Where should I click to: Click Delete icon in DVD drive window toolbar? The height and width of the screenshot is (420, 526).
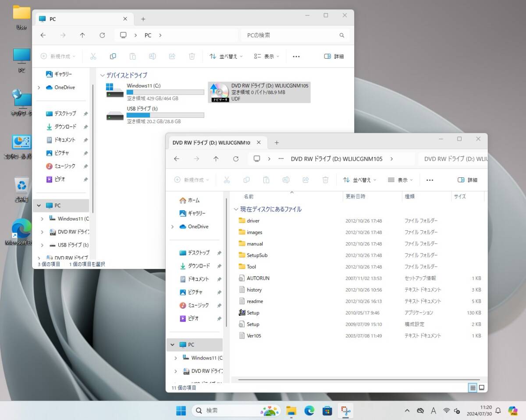click(325, 180)
